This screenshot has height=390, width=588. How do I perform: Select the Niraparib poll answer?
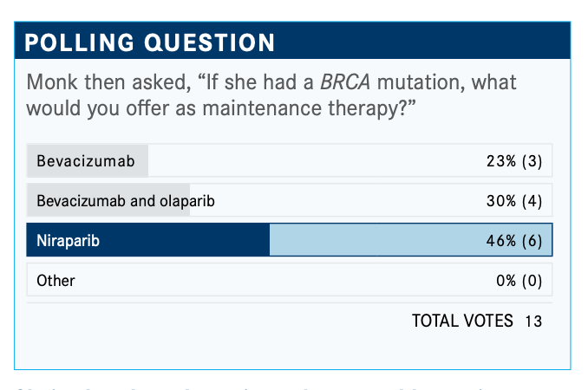click(x=290, y=240)
